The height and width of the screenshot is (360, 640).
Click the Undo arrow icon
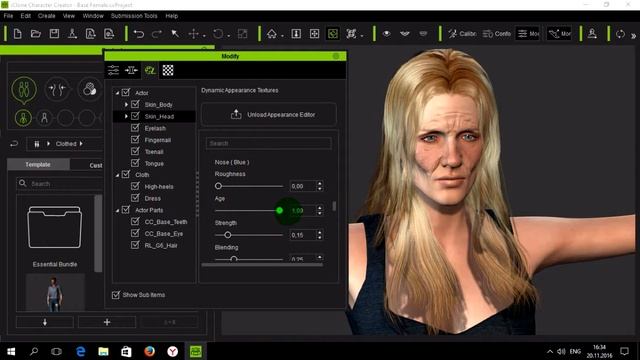[139, 33]
